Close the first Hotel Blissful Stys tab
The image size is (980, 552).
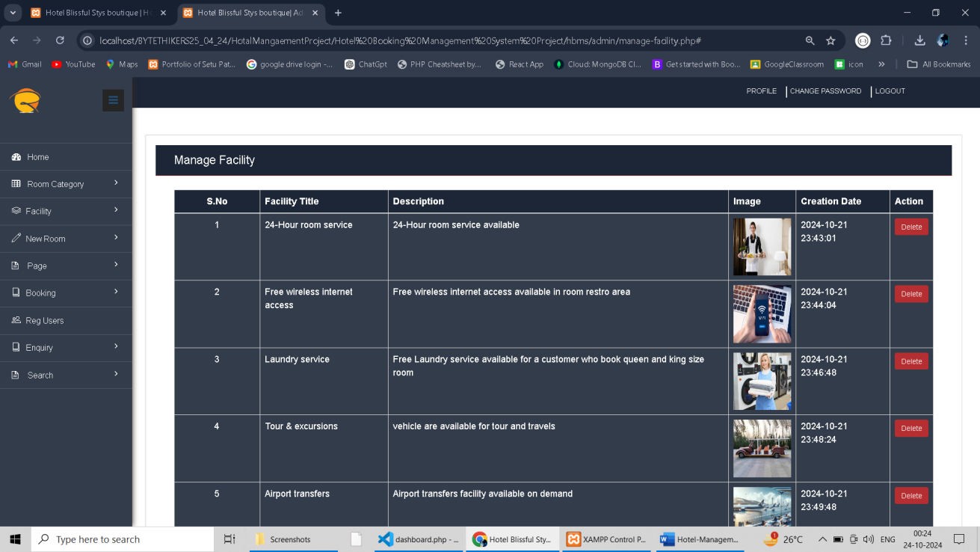163,13
